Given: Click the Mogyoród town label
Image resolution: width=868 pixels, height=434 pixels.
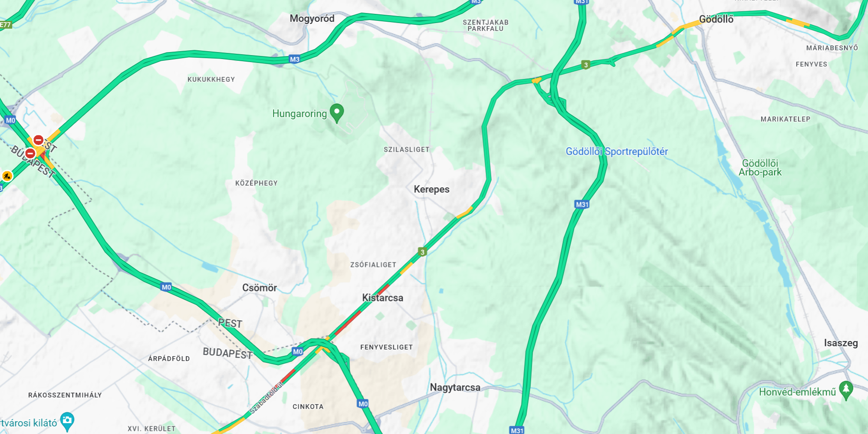Looking at the screenshot, I should [x=312, y=18].
